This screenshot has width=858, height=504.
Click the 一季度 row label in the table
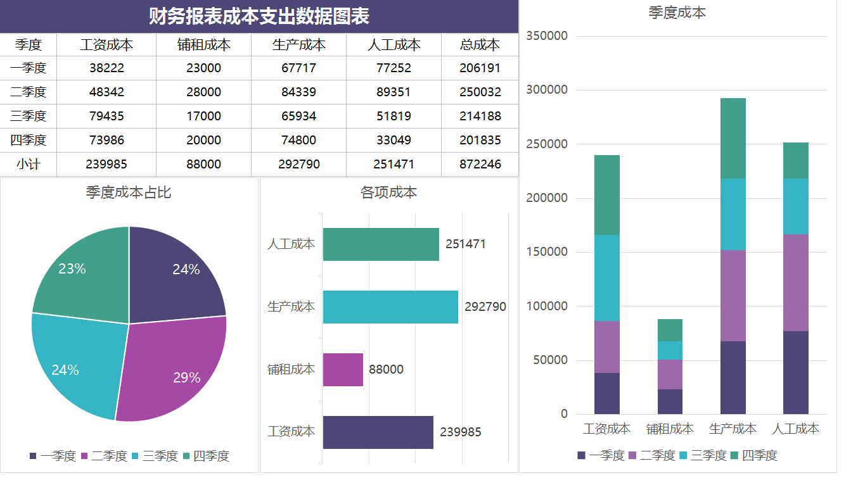[29, 68]
